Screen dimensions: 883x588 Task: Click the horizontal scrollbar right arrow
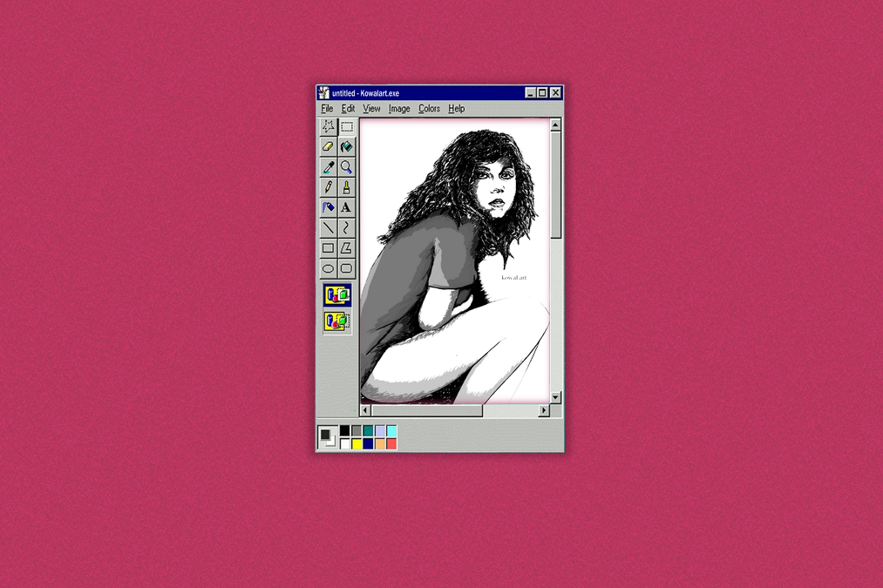pyautogui.click(x=544, y=410)
